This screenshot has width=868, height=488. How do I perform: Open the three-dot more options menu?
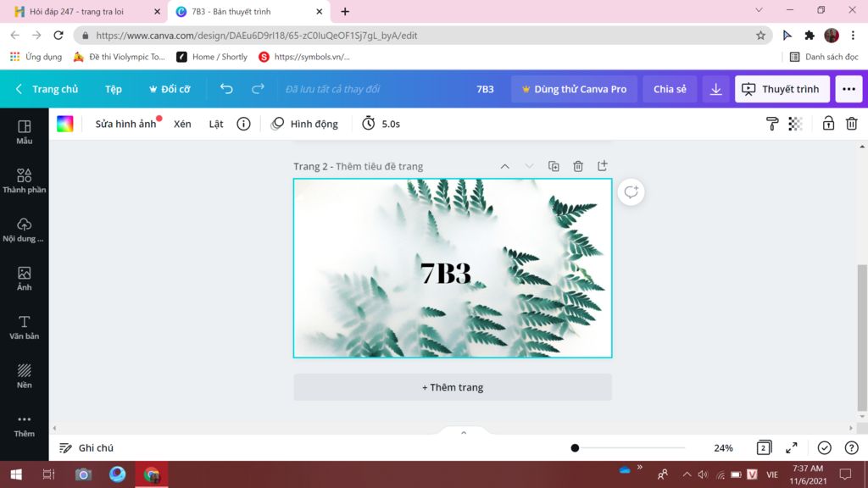point(849,89)
